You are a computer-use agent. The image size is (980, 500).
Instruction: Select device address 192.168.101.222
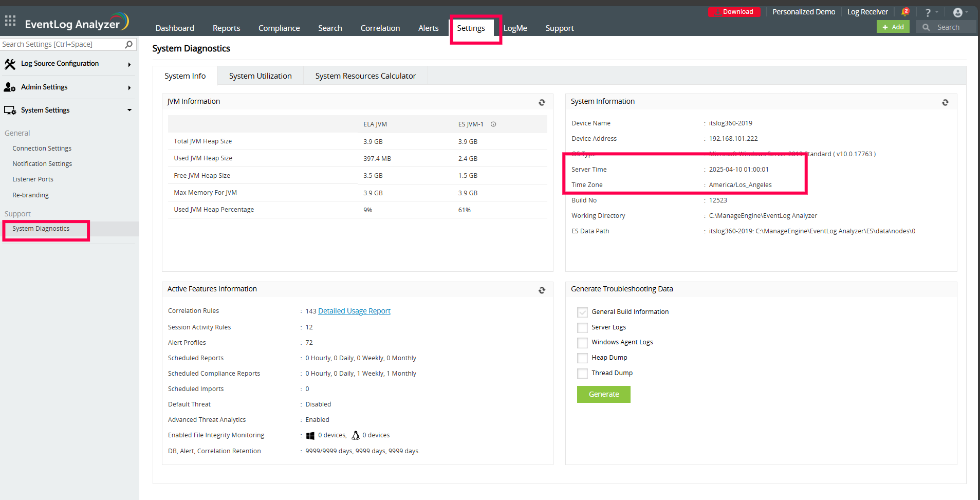[x=733, y=139]
